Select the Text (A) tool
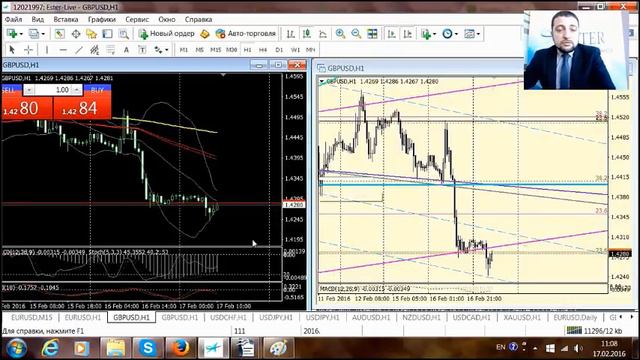This screenshot has height=360, width=640. 126,50
